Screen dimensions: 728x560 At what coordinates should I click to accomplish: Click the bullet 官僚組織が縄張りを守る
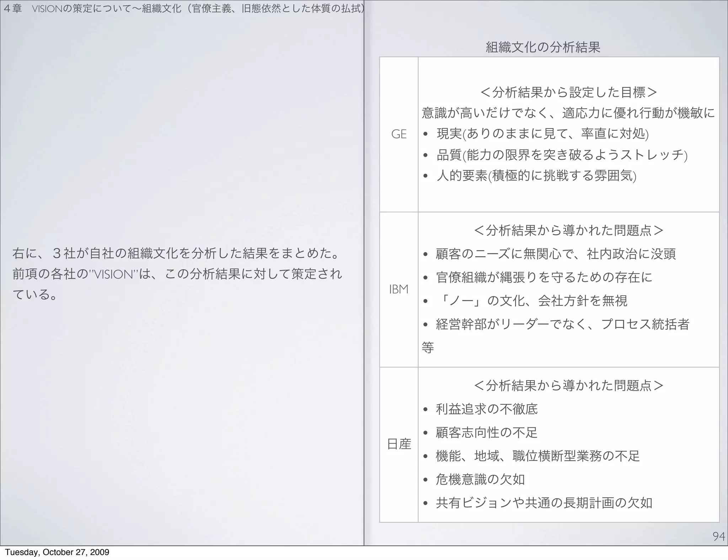544,278
